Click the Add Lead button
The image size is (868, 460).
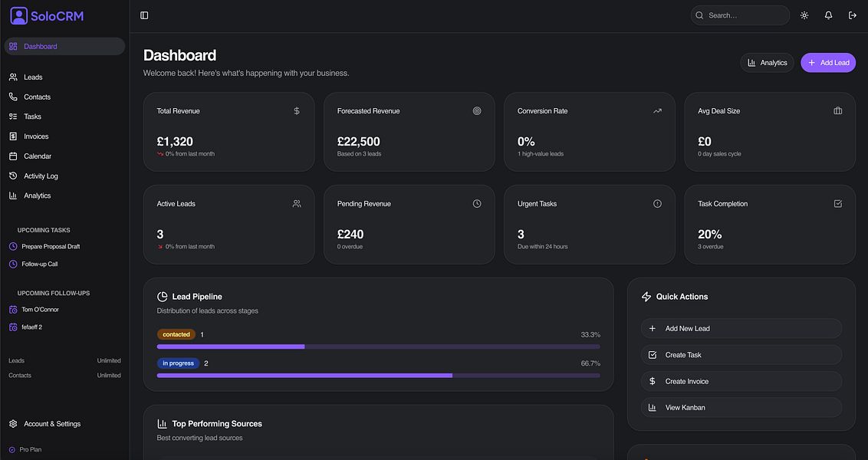[x=828, y=62]
